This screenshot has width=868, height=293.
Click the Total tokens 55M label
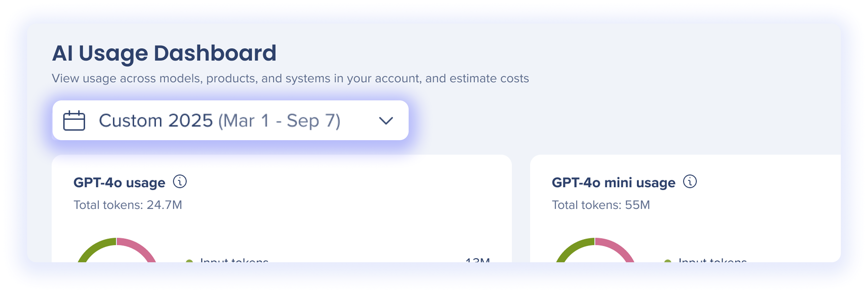(x=600, y=205)
